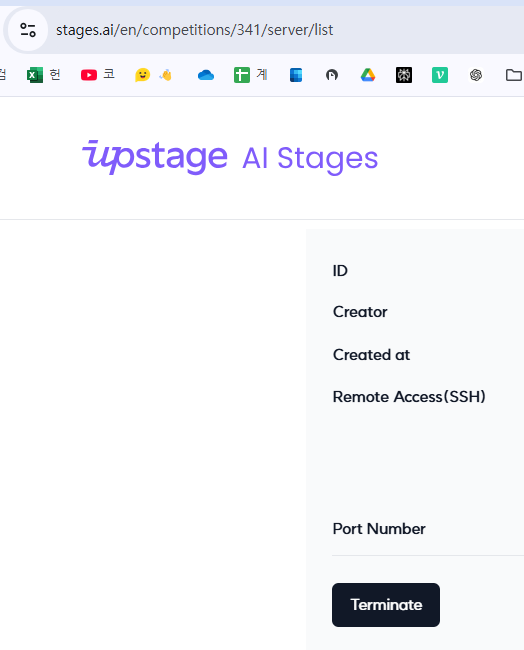Click the AI Stages title link
524x650 pixels.
[x=310, y=159]
